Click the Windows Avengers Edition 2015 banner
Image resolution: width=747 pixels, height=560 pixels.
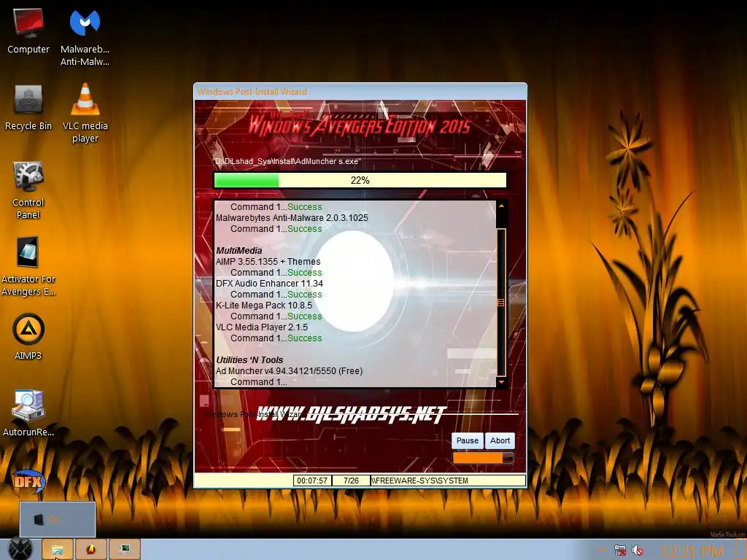pos(360,125)
